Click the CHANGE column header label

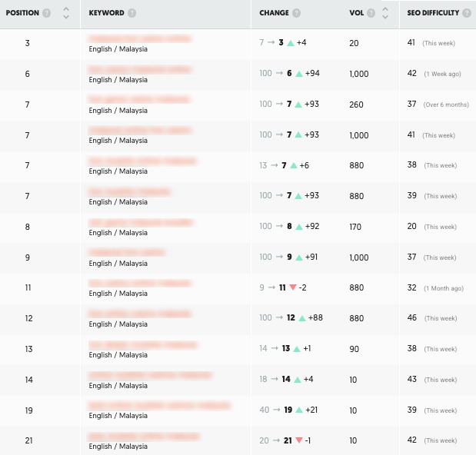pos(274,13)
